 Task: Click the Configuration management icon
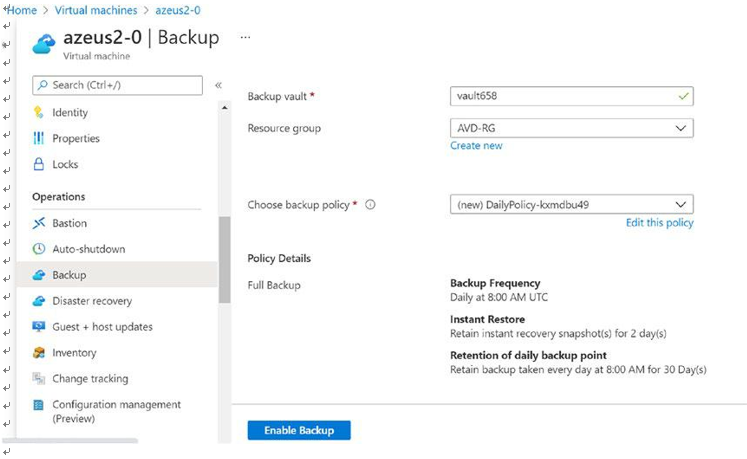[39, 405]
